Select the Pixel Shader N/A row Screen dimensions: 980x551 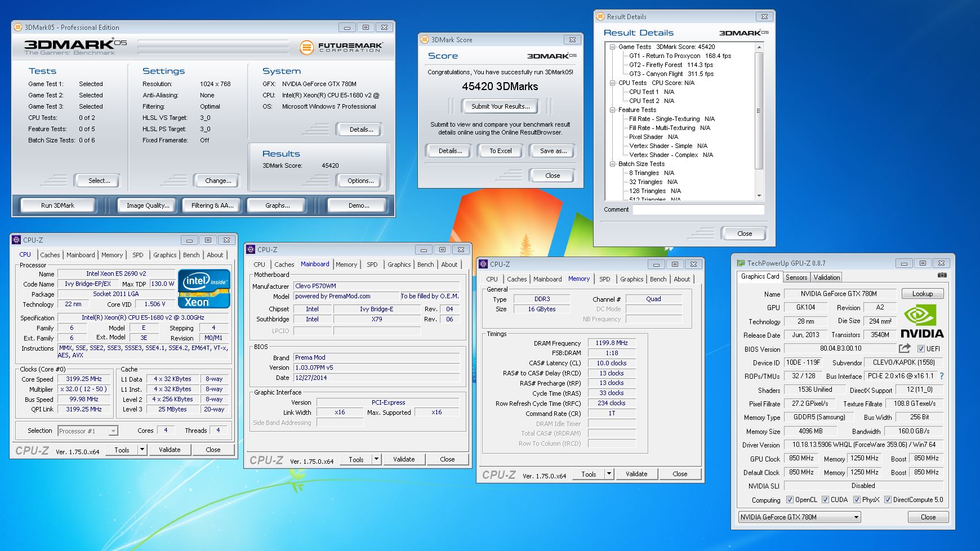point(653,137)
